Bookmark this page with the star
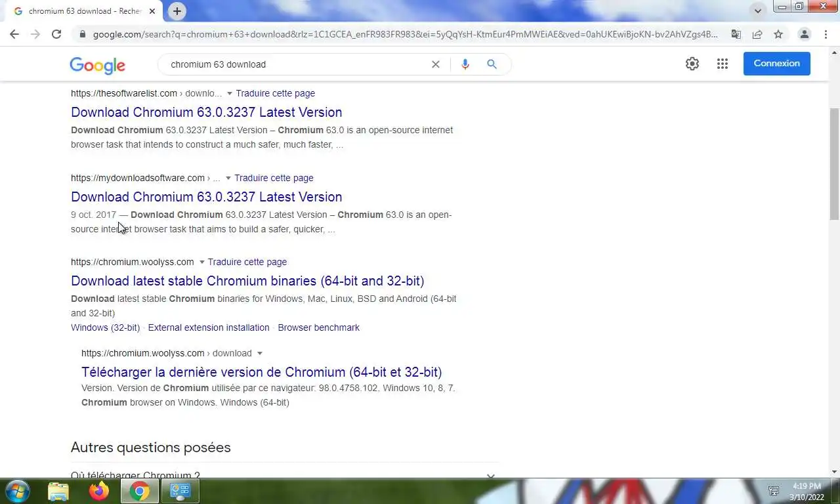Image resolution: width=840 pixels, height=504 pixels. click(x=778, y=34)
